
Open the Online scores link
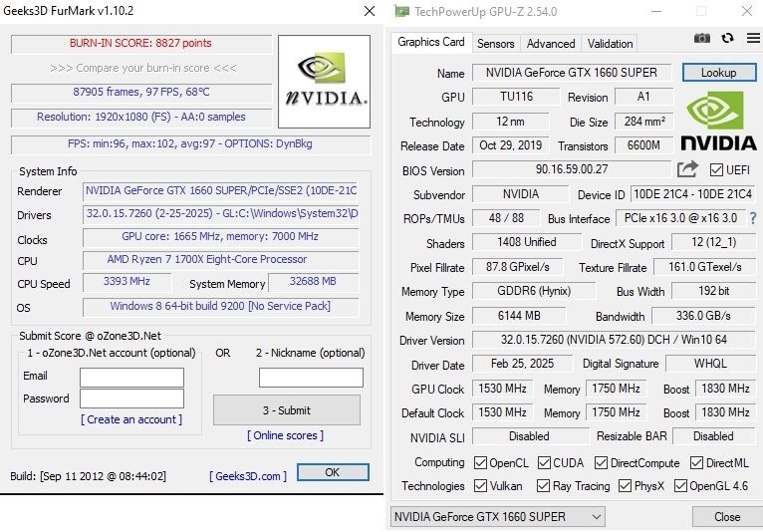point(286,435)
